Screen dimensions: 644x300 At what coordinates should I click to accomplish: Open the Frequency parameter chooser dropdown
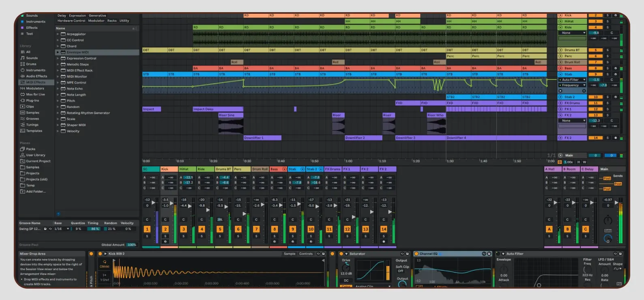pyautogui.click(x=572, y=85)
